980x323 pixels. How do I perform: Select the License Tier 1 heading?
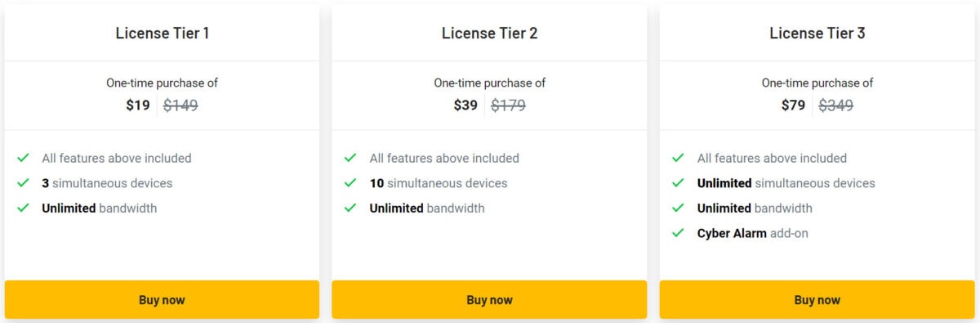pyautogui.click(x=162, y=34)
